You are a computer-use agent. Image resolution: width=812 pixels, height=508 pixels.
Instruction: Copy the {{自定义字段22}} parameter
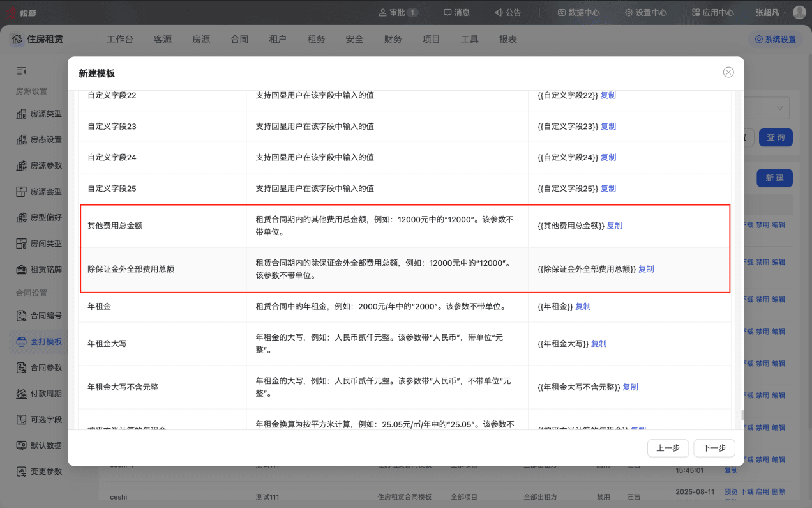608,95
